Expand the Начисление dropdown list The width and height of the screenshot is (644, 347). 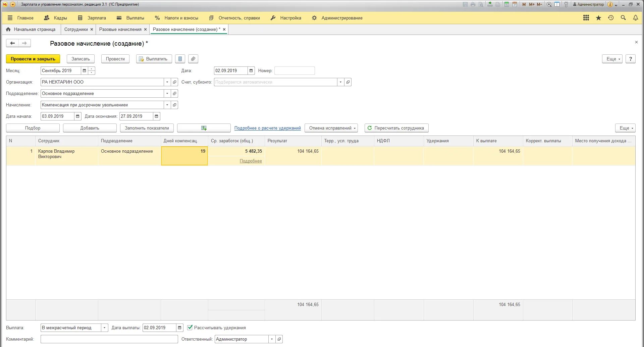(167, 105)
